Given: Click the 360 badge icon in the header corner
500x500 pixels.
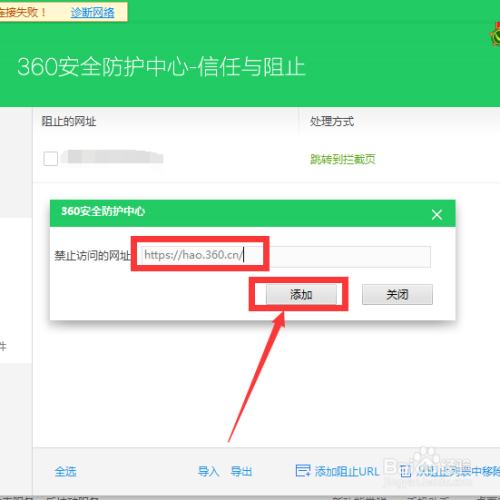Looking at the screenshot, I should coord(496,35).
